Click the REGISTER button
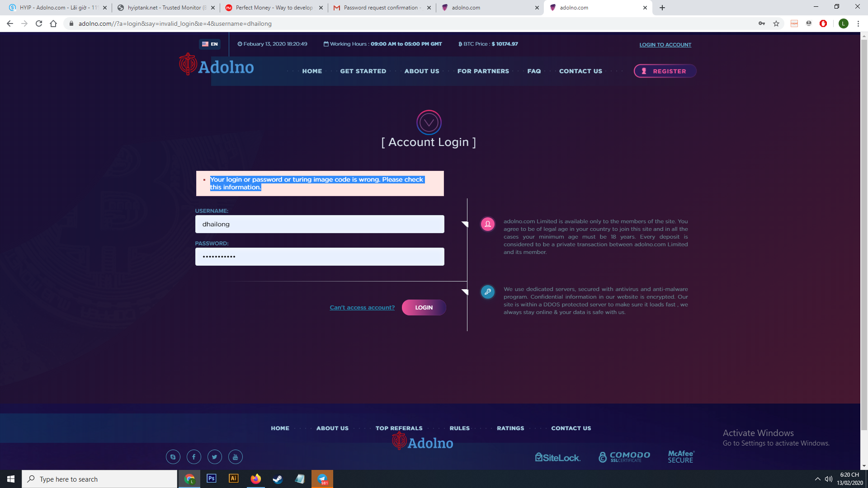 665,71
